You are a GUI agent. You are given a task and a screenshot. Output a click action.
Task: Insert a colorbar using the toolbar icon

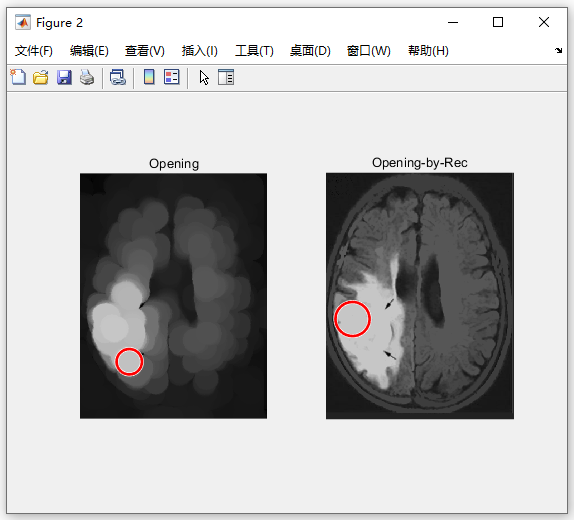point(149,77)
